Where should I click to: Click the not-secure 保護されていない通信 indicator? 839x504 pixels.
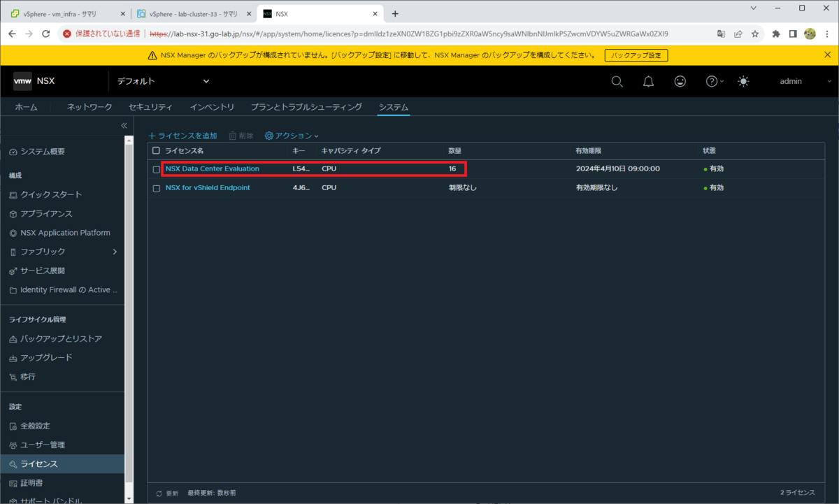pyautogui.click(x=102, y=34)
